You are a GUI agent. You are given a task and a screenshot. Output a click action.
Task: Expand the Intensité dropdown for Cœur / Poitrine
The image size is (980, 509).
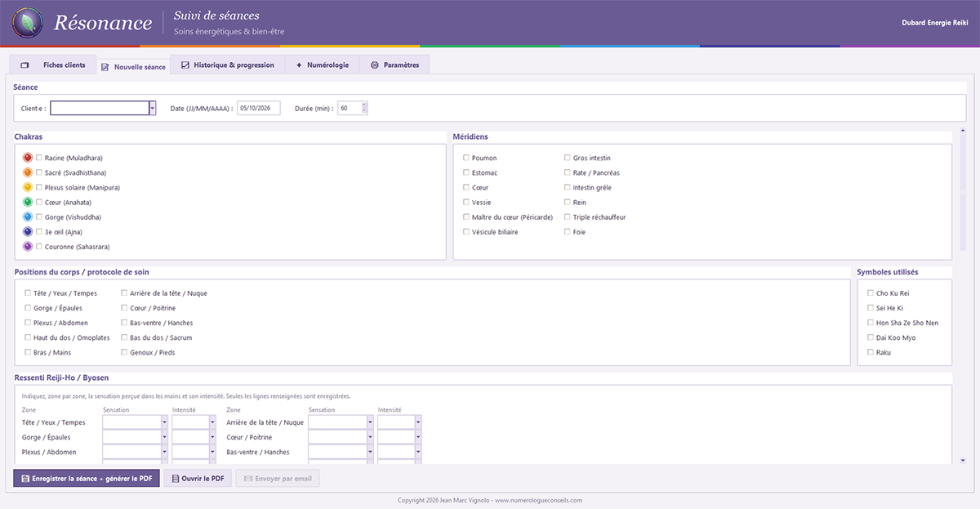click(418, 437)
